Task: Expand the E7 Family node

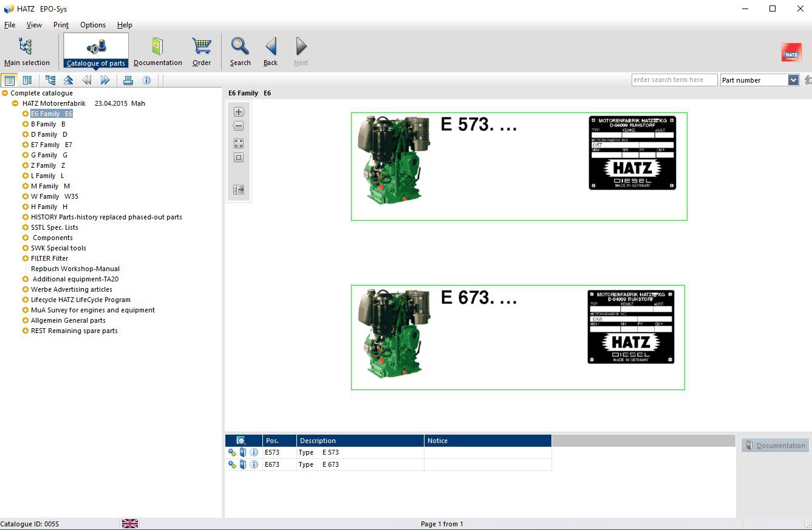Action: coord(26,145)
